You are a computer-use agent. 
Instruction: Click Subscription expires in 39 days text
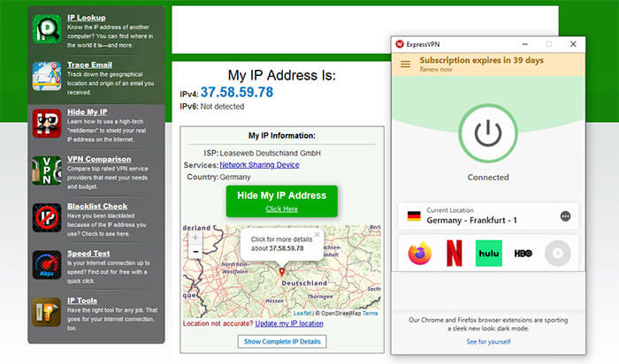click(x=482, y=60)
